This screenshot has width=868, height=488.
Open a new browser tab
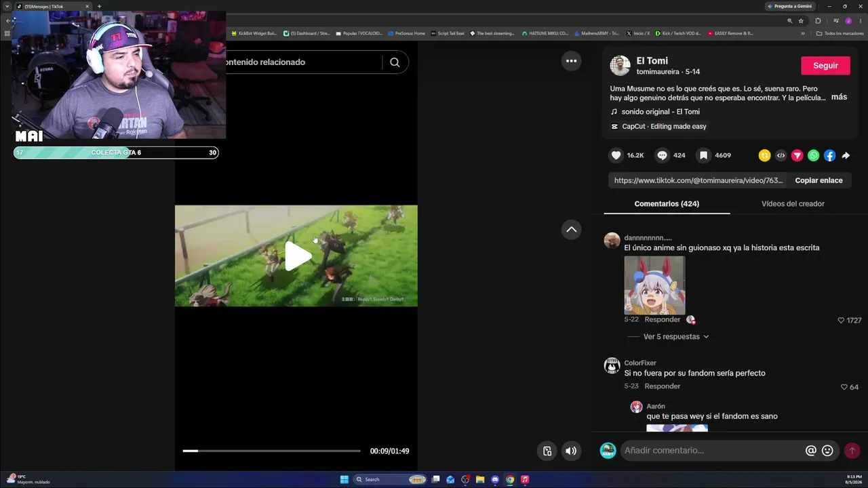pyautogui.click(x=99, y=6)
